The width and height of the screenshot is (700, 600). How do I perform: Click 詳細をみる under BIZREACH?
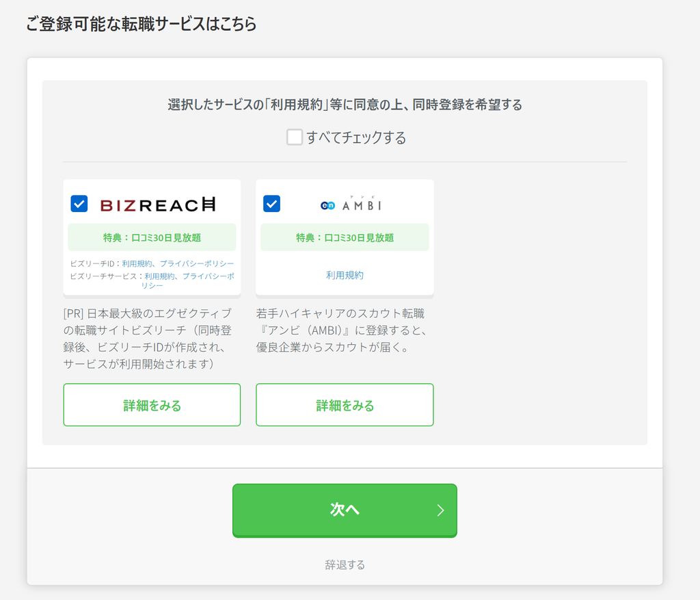[x=152, y=405]
